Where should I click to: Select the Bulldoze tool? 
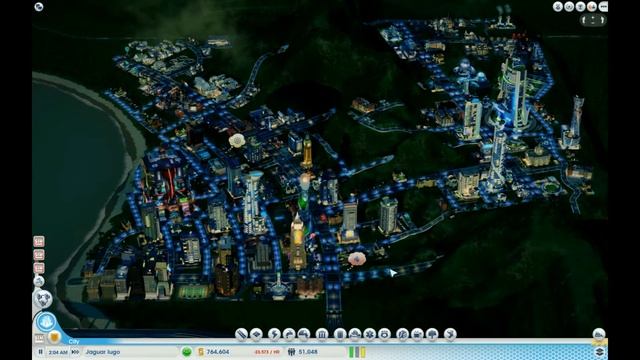tap(599, 334)
